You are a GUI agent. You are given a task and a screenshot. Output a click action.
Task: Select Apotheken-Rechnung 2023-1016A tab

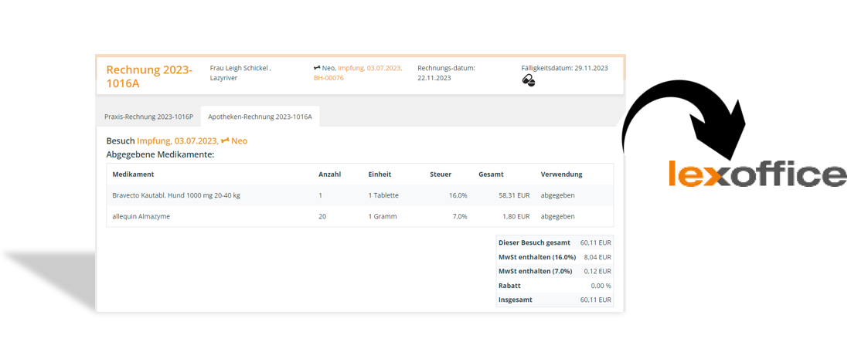click(260, 117)
